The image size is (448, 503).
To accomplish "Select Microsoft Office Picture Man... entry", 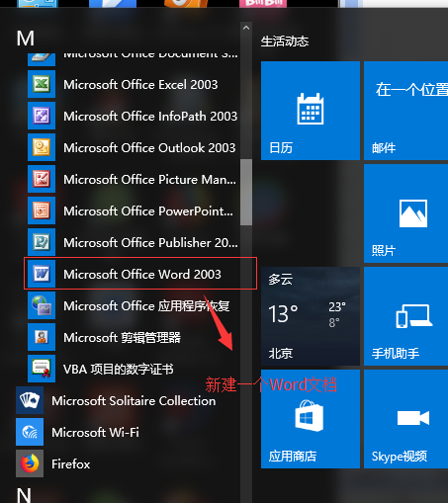I will (150, 180).
